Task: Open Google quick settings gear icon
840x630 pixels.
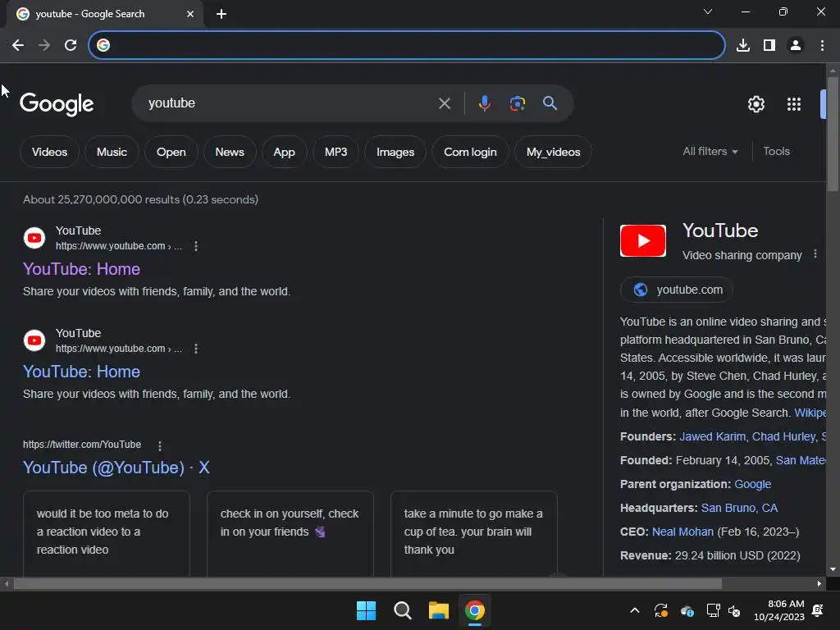Action: pyautogui.click(x=756, y=104)
